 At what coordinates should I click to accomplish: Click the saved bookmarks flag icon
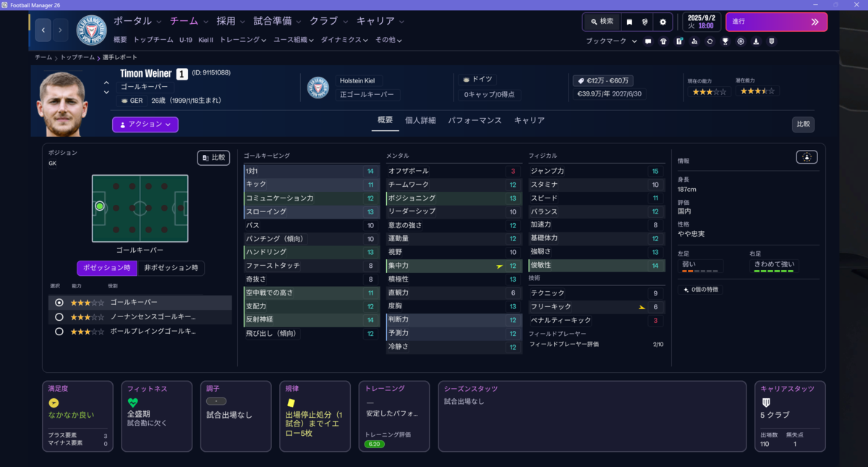pos(629,22)
